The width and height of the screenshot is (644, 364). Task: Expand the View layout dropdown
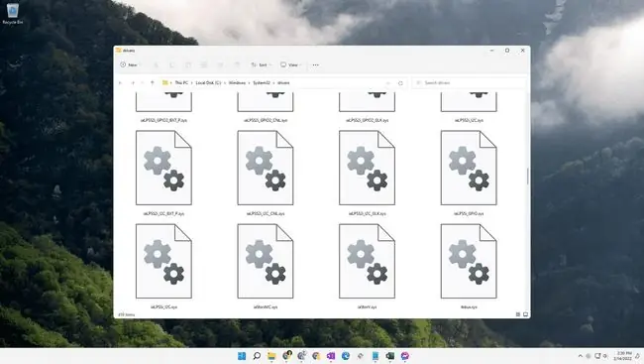(290, 65)
